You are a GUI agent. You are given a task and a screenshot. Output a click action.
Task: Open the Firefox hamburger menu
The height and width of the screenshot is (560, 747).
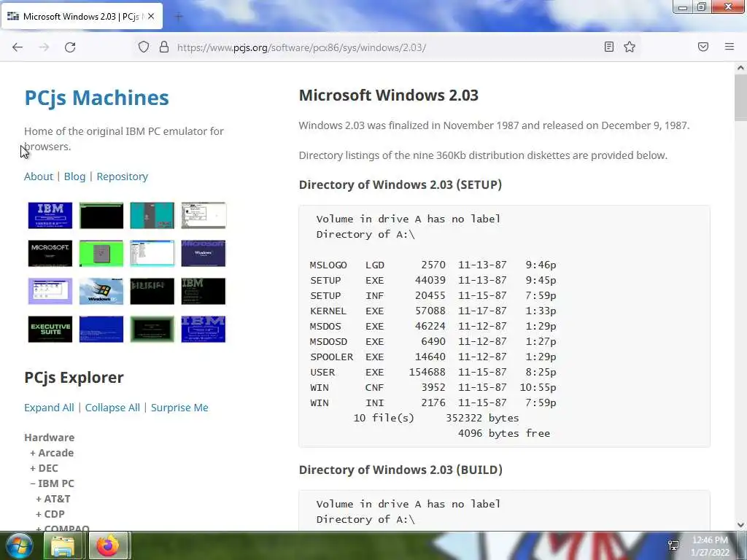pyautogui.click(x=729, y=47)
